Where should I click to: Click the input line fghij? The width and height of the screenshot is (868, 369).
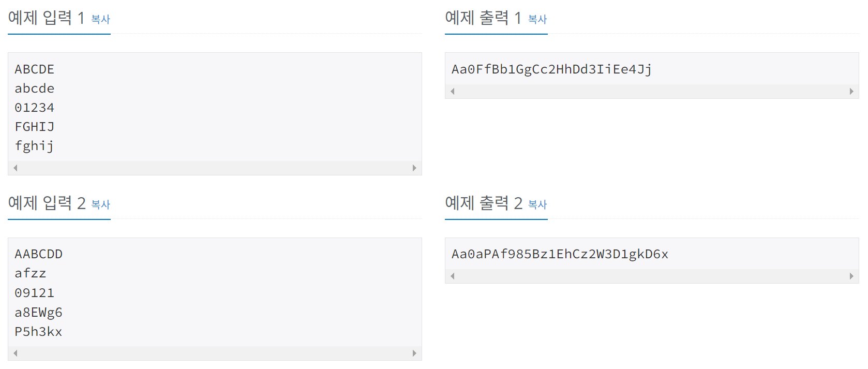pyautogui.click(x=34, y=146)
